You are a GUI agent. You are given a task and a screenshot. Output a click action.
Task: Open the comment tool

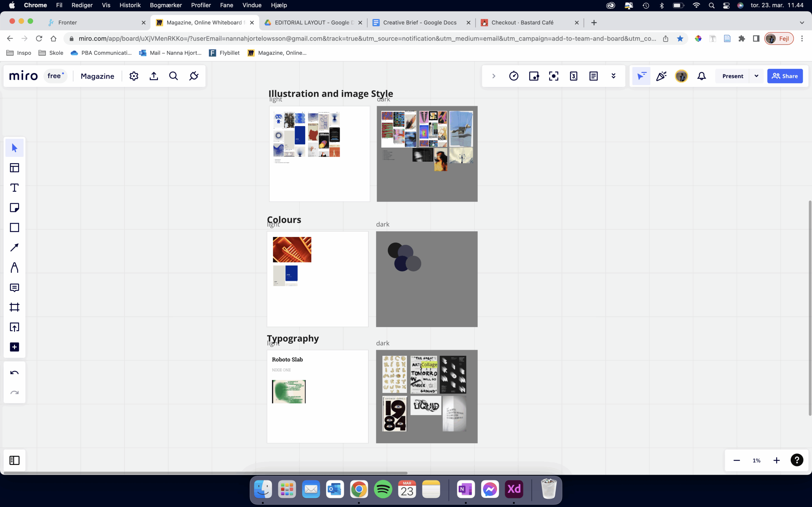click(14, 287)
